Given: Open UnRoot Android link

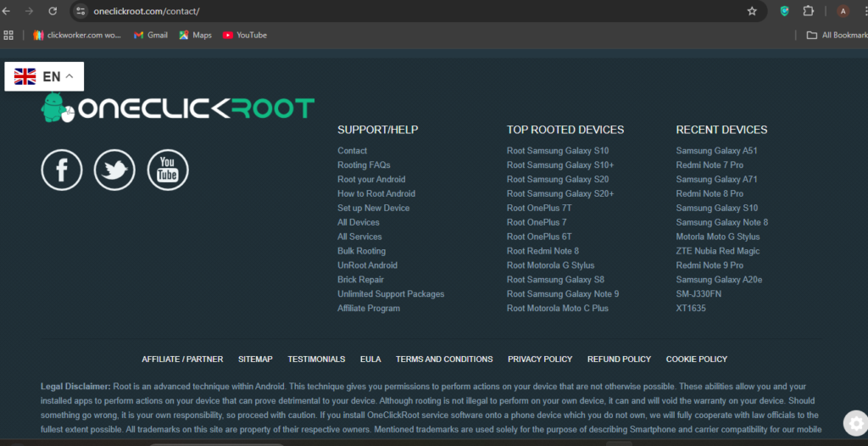Looking at the screenshot, I should [368, 265].
